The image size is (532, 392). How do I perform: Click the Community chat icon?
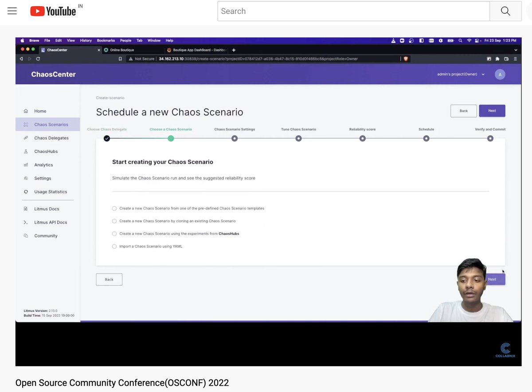pyautogui.click(x=26, y=236)
